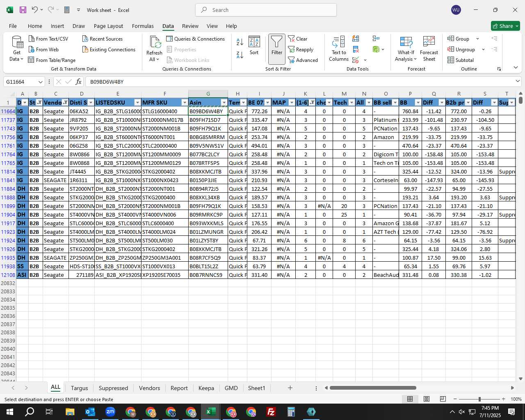Click From Table/Range option

tap(52, 60)
